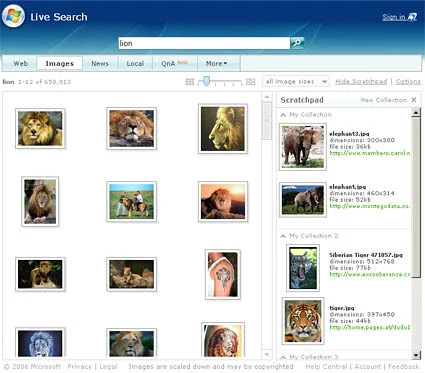Collapse the My Collection 3 section
425x373 pixels.
[283, 357]
